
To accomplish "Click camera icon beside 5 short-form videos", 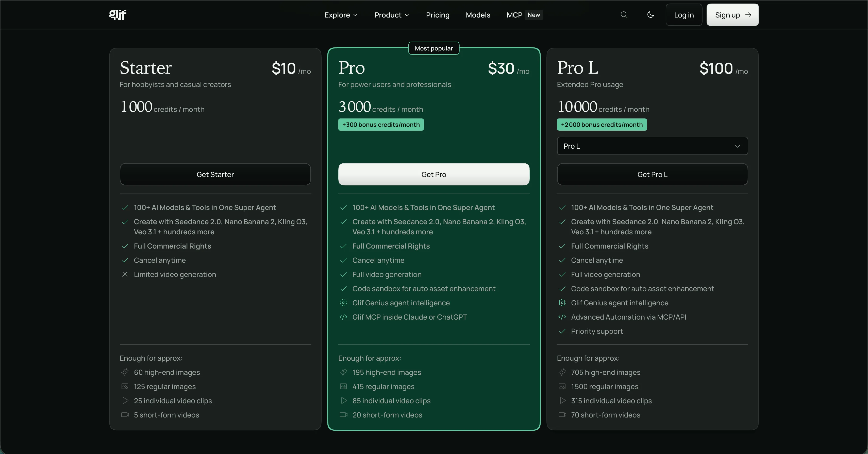I will (125, 415).
